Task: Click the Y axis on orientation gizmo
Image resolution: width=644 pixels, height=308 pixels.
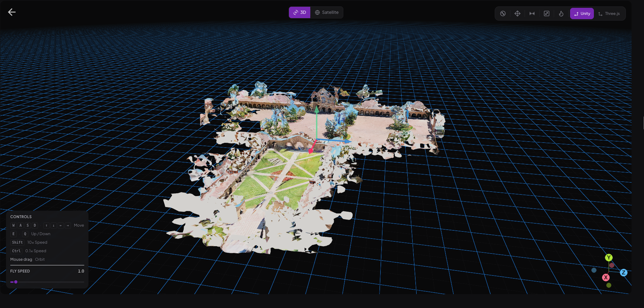Action: 609,258
